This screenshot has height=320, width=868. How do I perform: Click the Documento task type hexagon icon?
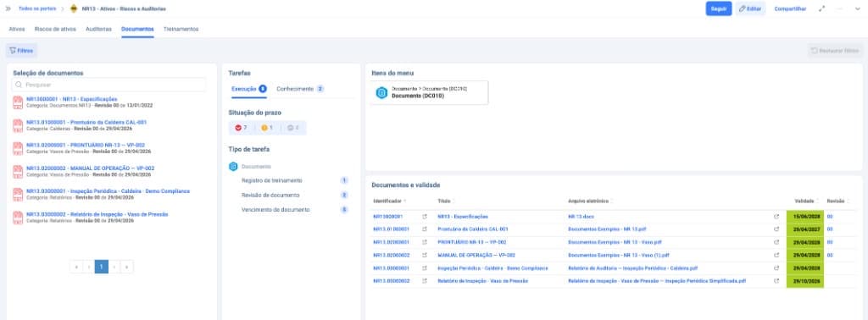(234, 167)
